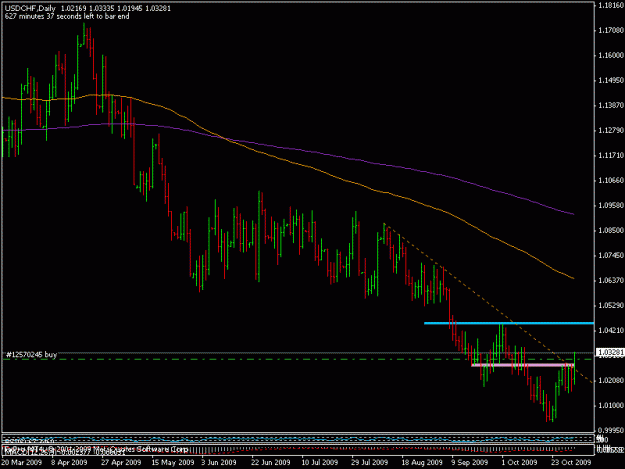Click the 1.07450 price scale label
Image resolution: width=625 pixels, height=469 pixels.
click(x=611, y=255)
